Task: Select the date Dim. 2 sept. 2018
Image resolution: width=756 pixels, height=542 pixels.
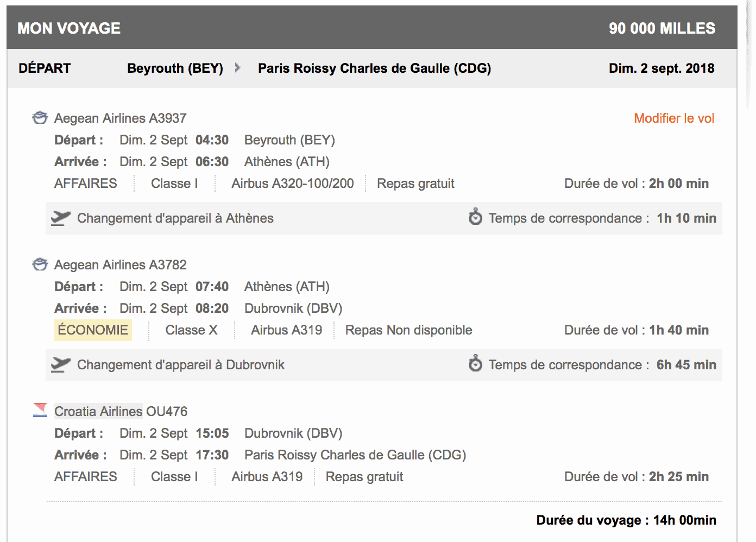Action: [x=660, y=68]
